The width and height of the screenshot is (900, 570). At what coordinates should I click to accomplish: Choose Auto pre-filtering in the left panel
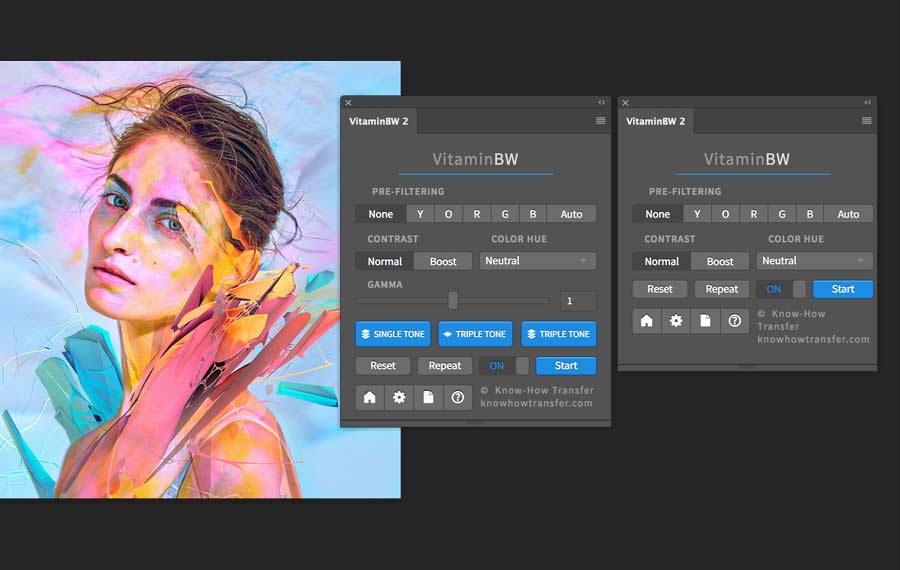coord(571,214)
